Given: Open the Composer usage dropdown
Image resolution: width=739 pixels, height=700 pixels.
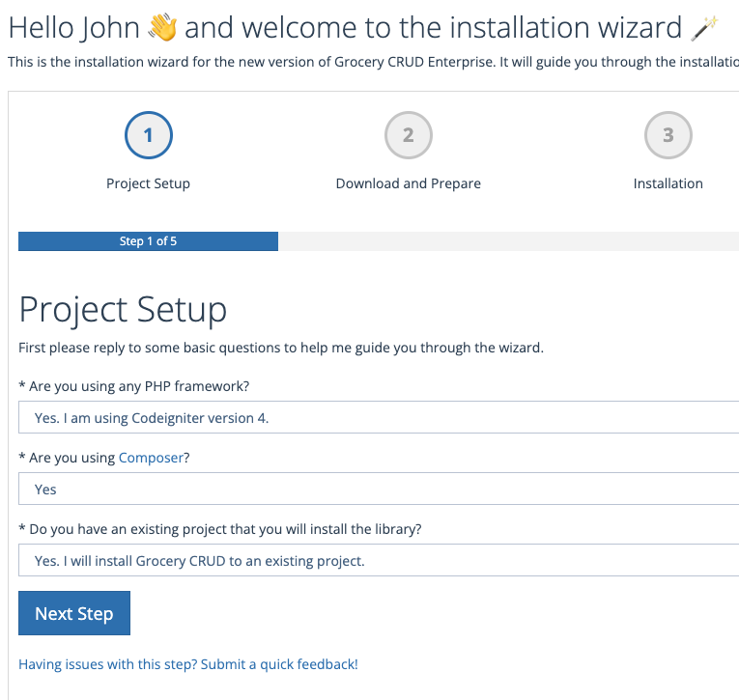Looking at the screenshot, I should [379, 489].
